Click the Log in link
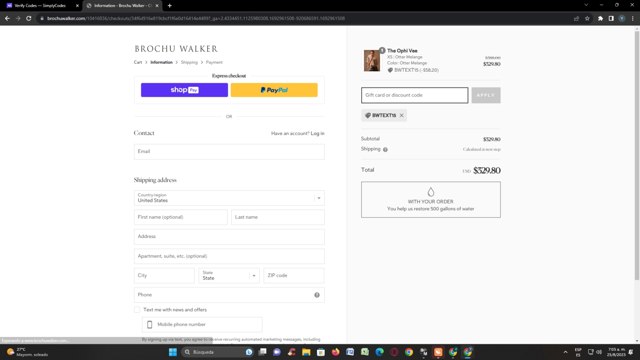 317,133
